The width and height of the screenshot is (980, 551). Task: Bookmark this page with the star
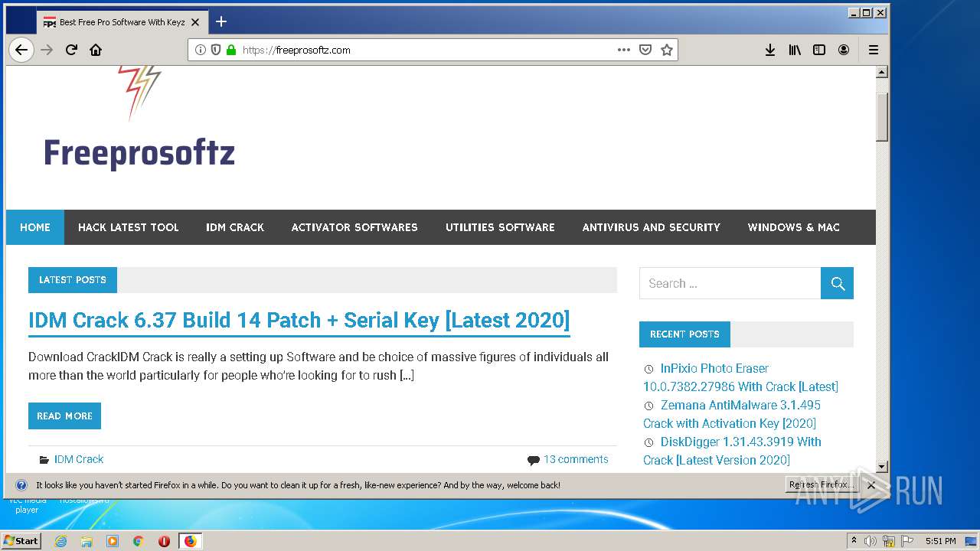pyautogui.click(x=667, y=50)
